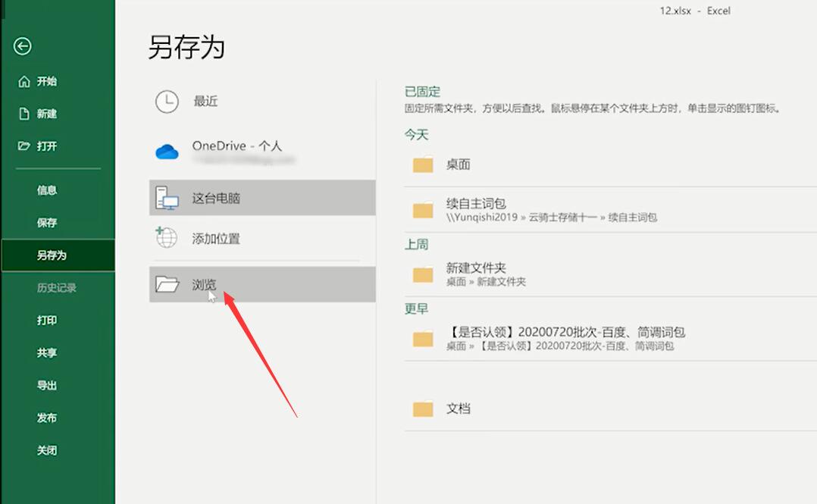Screen dimensions: 817x504
Task: Click the folder icon next to 桌面
Action: coord(423,164)
